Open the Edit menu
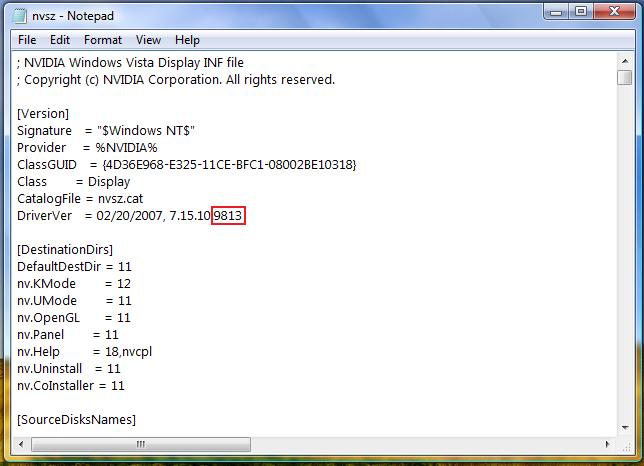 (60, 40)
